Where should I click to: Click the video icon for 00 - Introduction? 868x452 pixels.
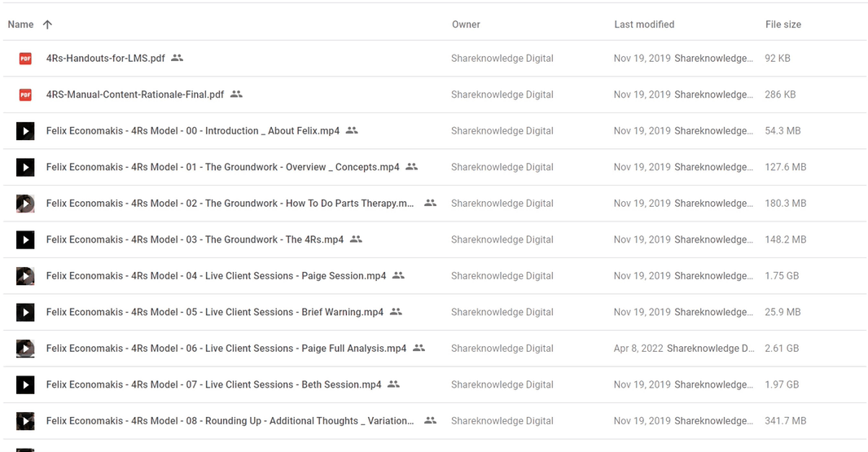pyautogui.click(x=25, y=131)
